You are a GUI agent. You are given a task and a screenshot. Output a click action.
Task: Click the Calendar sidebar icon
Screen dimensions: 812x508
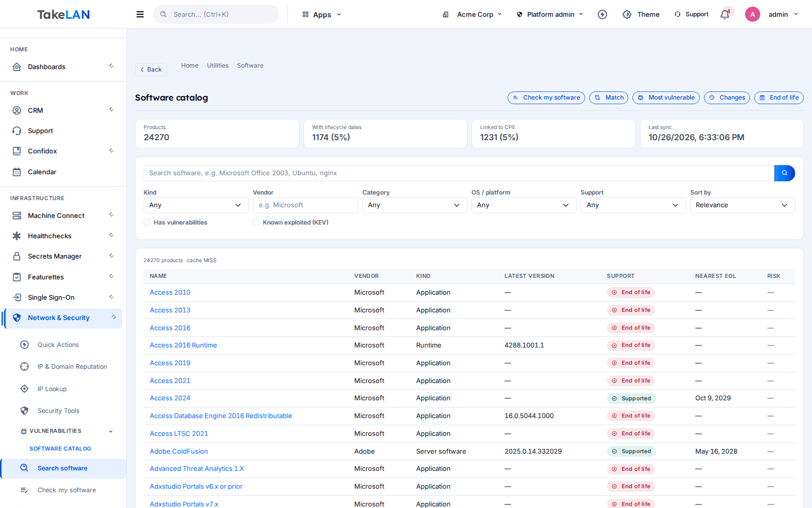(x=17, y=172)
